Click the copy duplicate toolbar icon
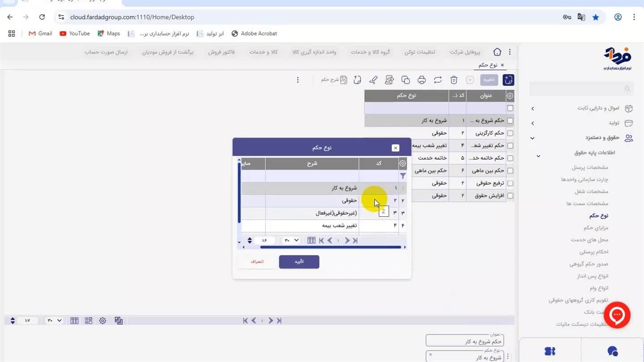Viewport: 644px width, 362px height. coord(406,80)
